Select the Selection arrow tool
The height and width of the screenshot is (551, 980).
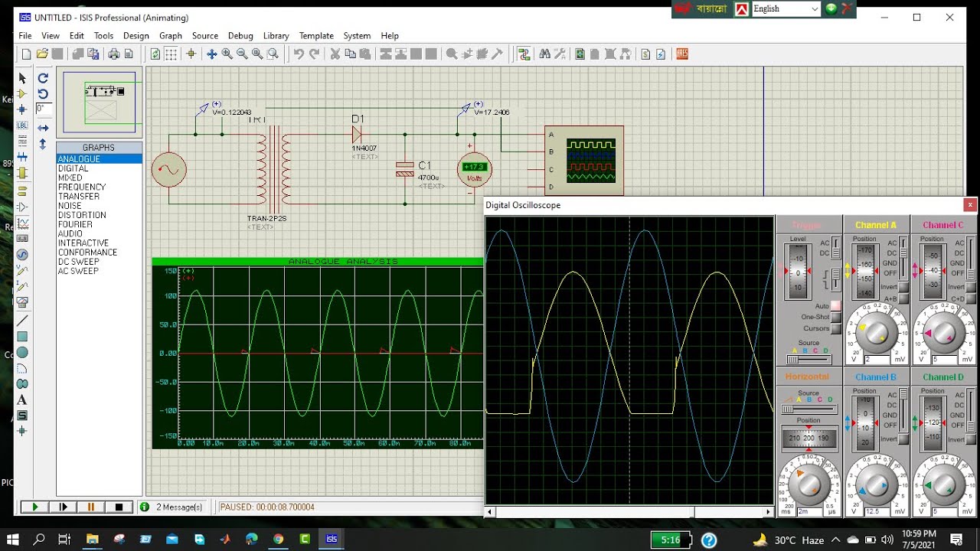(22, 78)
